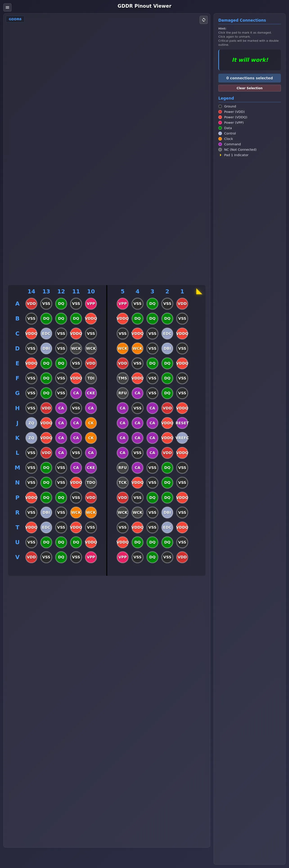
Task: Click the Clock legend color swatch
Action: click(x=220, y=139)
